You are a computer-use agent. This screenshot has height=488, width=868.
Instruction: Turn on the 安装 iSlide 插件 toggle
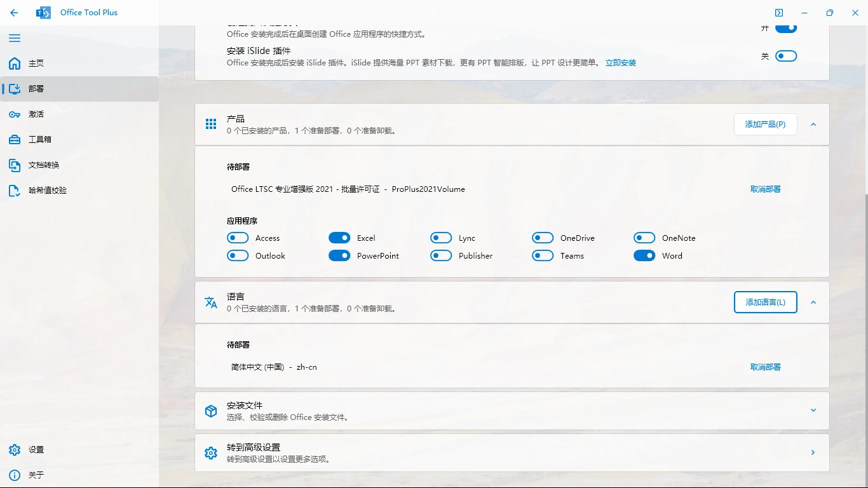[786, 56]
